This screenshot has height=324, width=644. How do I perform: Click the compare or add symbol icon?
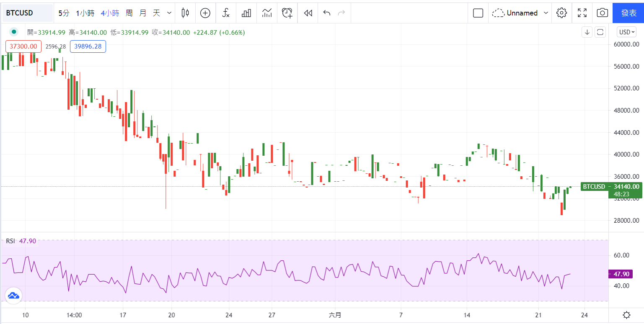click(205, 13)
